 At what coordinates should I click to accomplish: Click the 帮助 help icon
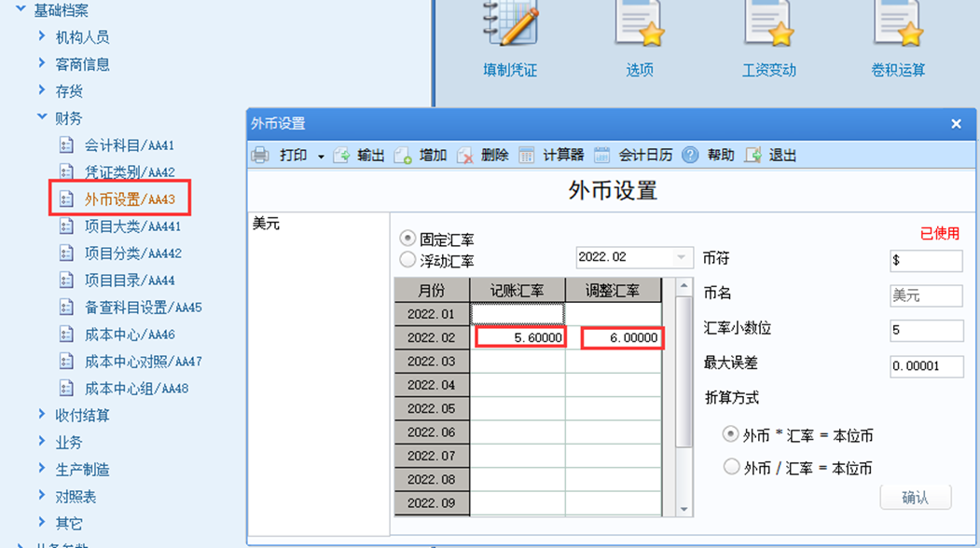(x=690, y=155)
